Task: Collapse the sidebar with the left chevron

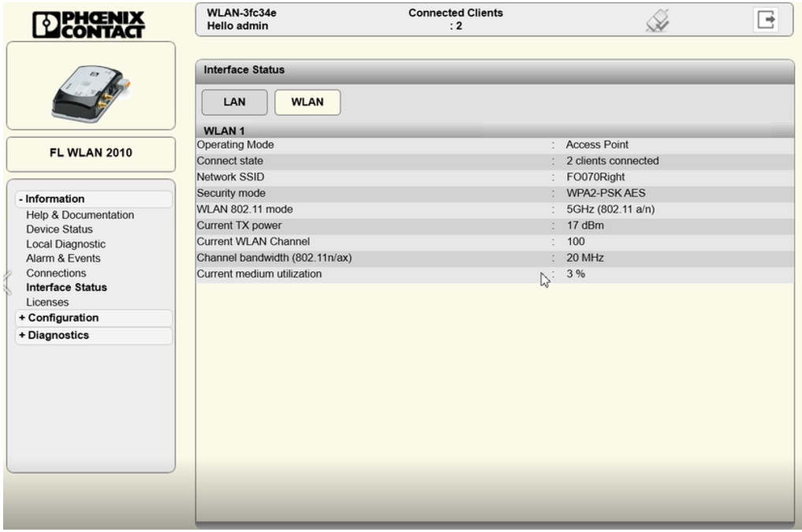Action: click(7, 281)
